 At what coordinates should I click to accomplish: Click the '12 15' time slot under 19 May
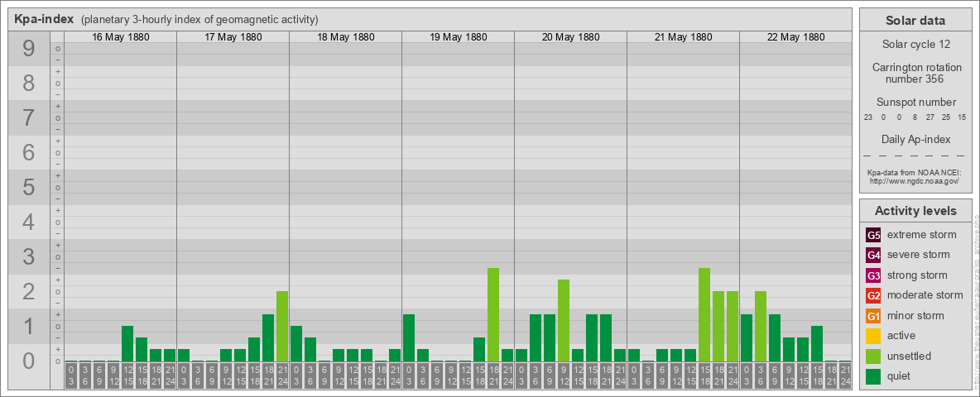[465, 375]
